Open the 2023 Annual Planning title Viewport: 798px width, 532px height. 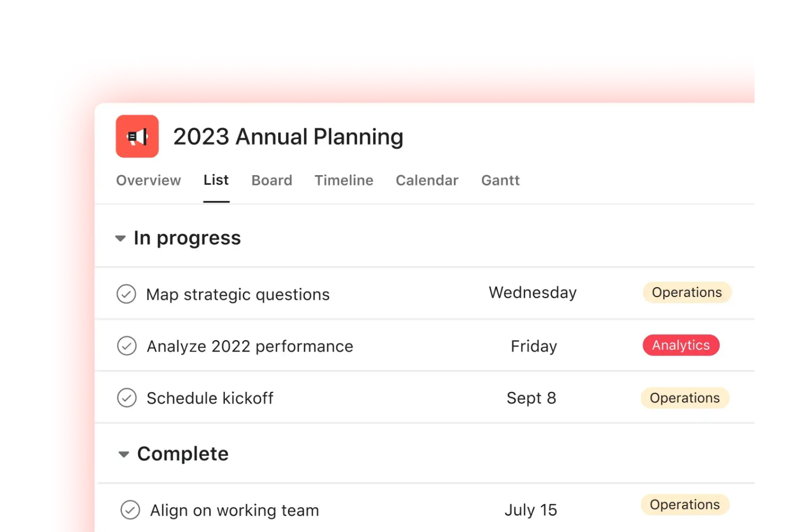point(287,136)
